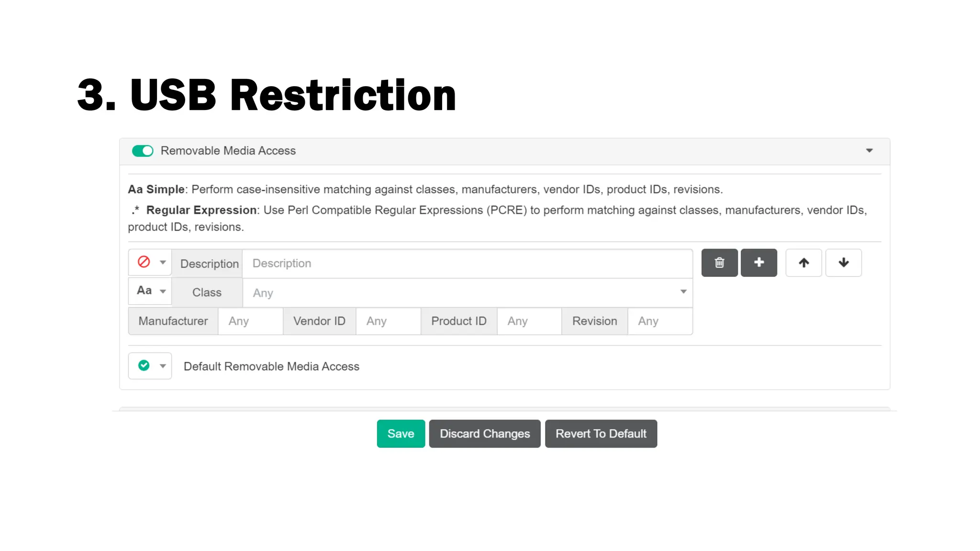Click Discard Changes button
The width and height of the screenshot is (980, 551).
pyautogui.click(x=484, y=434)
